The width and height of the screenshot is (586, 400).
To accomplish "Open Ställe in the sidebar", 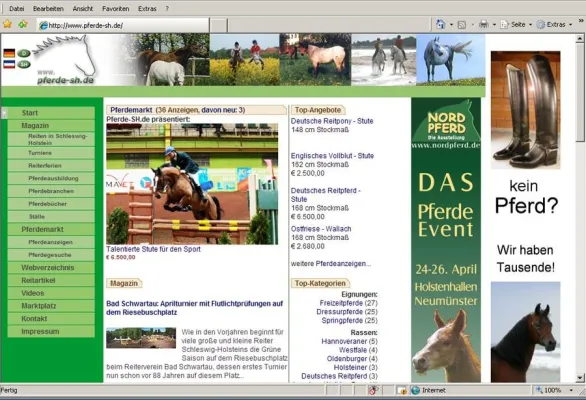I will point(51,216).
